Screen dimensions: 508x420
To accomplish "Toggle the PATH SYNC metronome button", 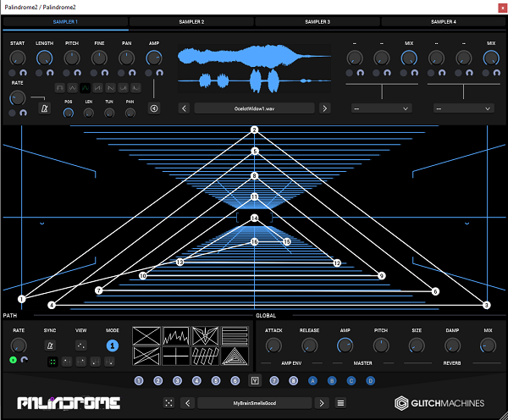I will pos(50,345).
